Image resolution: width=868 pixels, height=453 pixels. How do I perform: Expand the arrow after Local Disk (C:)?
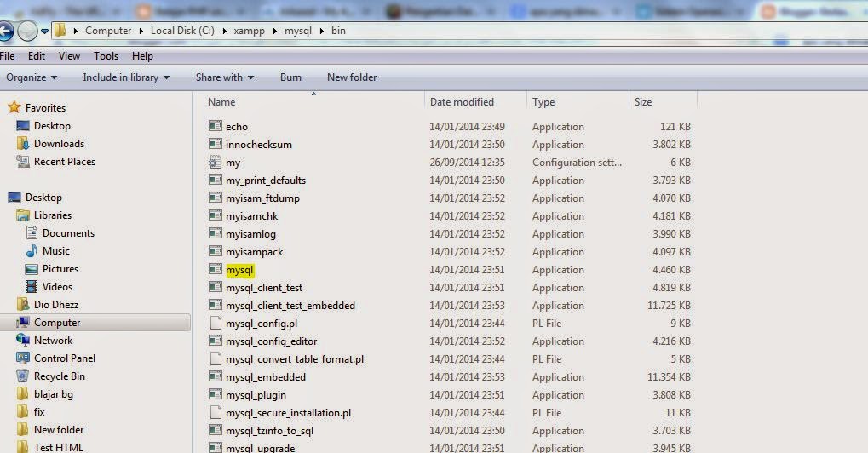click(x=224, y=31)
